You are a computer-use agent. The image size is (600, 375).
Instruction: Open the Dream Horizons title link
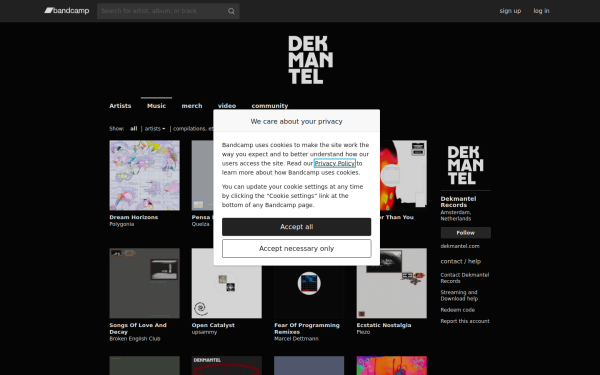134,217
